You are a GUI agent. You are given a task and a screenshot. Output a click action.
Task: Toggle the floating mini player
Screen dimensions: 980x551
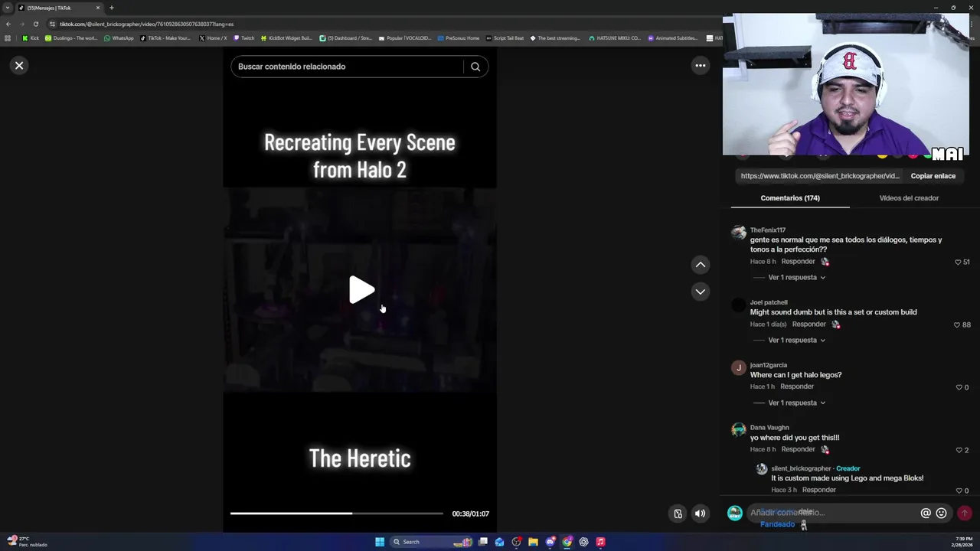click(x=678, y=514)
